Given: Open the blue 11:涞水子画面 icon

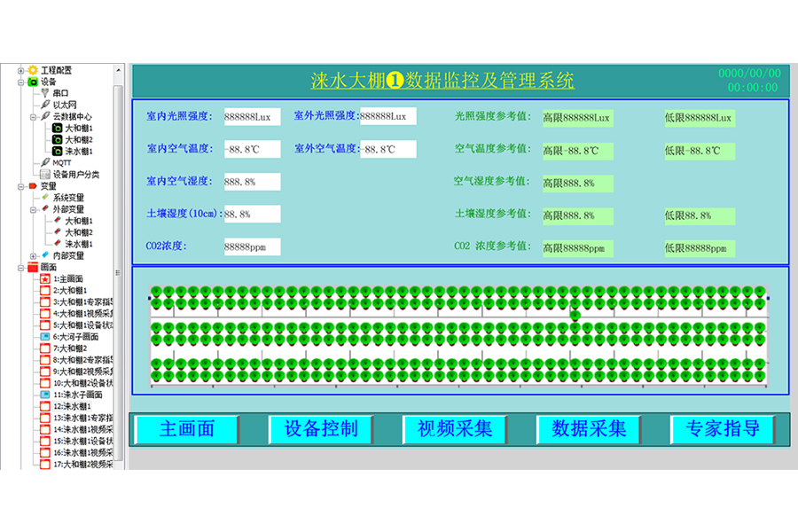Looking at the screenshot, I should point(45,395).
